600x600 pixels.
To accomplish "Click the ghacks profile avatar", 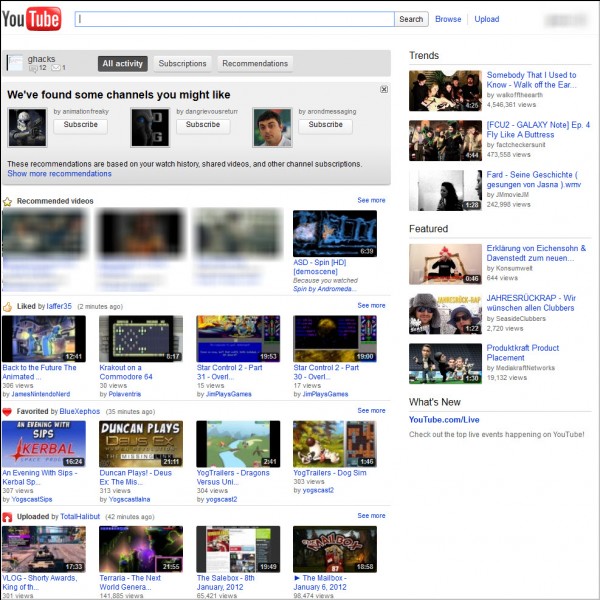I will [15, 62].
